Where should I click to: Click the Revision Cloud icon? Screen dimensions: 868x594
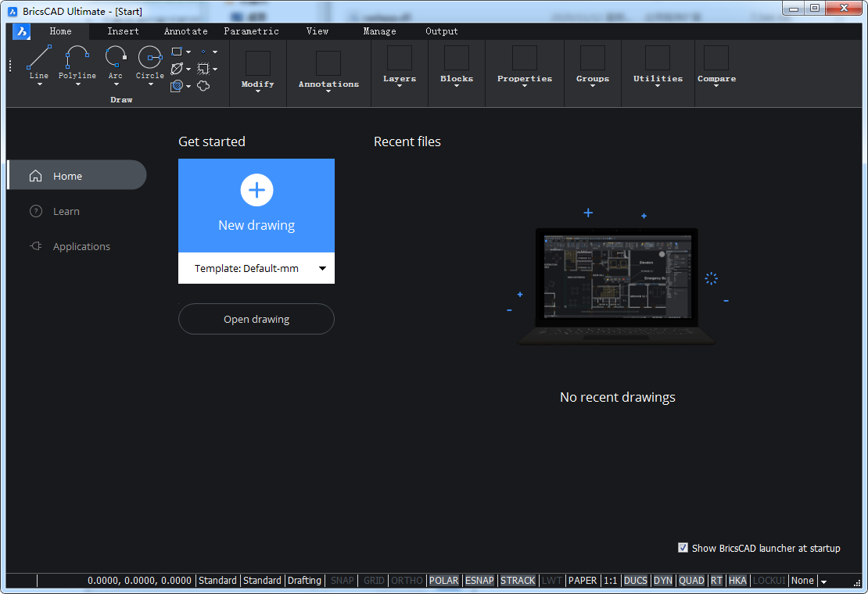[203, 86]
